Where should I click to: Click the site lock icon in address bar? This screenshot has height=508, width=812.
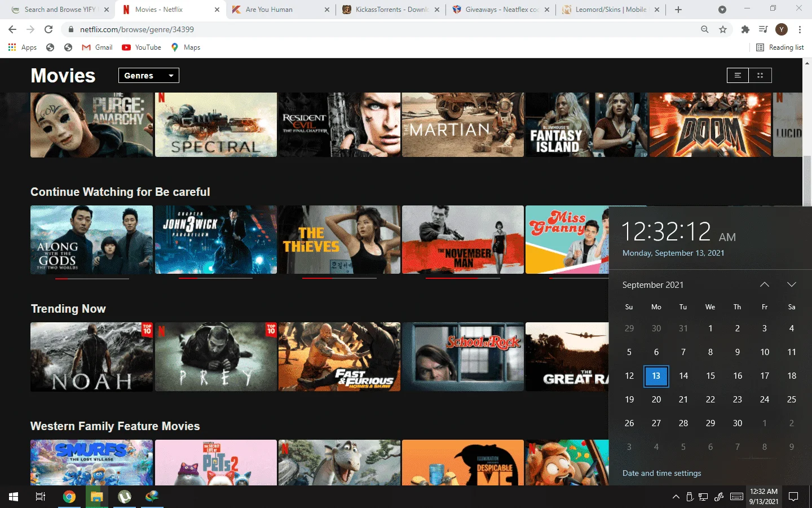[71, 29]
